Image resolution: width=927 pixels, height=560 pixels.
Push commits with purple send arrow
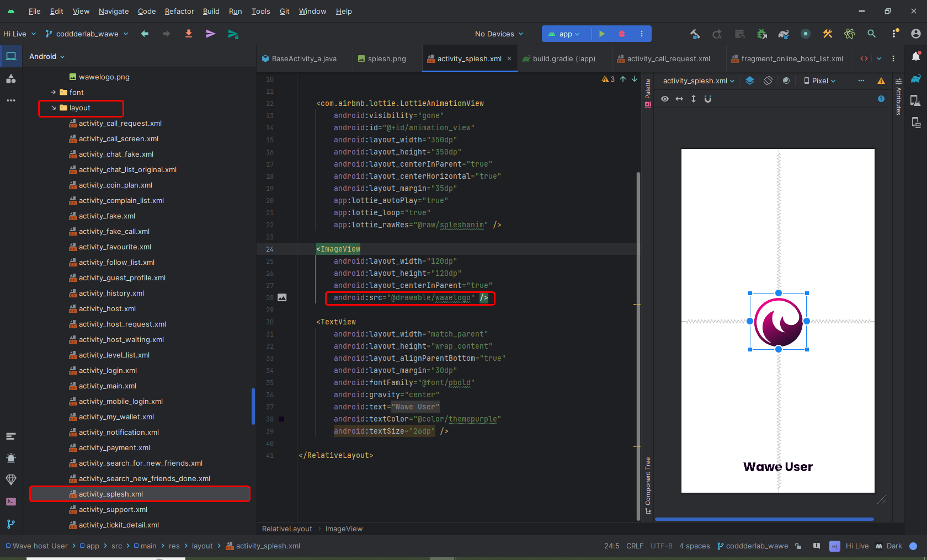click(x=211, y=34)
